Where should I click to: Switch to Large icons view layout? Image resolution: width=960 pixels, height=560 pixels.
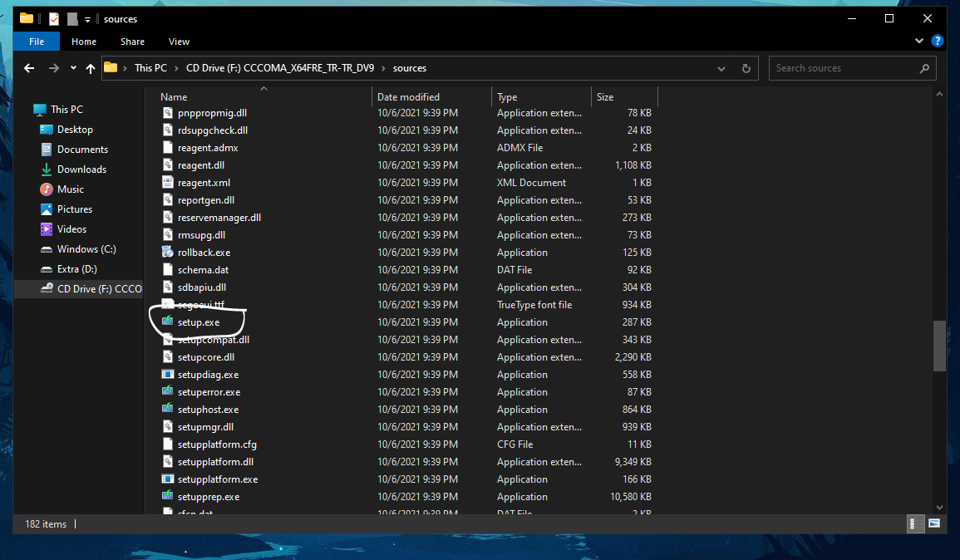click(x=934, y=523)
